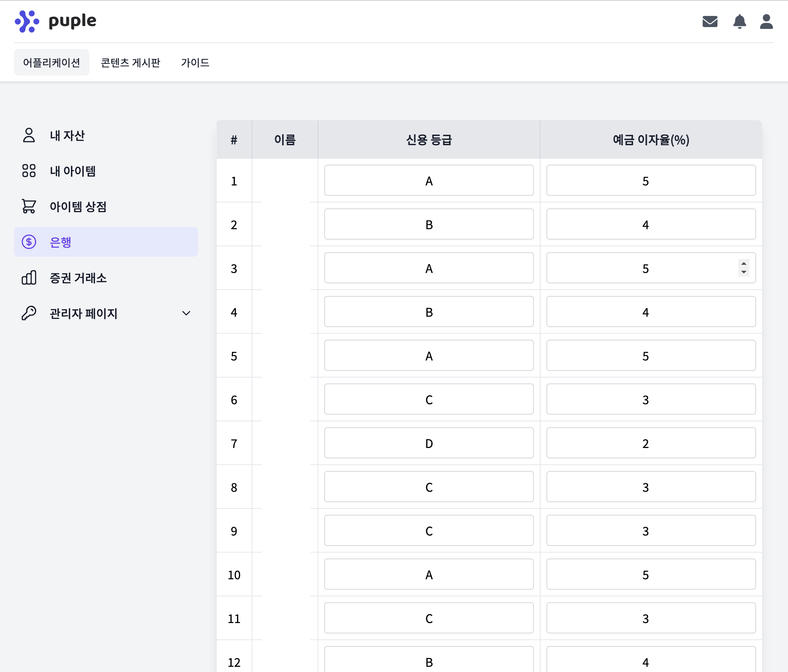Click row 1 credit grade field
The width and height of the screenshot is (788, 672).
click(429, 181)
